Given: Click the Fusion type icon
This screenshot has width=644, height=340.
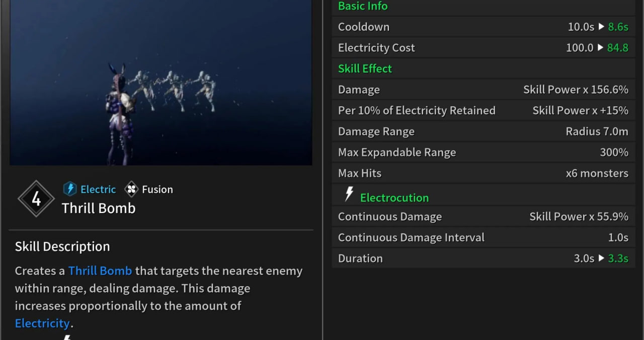Looking at the screenshot, I should (131, 189).
